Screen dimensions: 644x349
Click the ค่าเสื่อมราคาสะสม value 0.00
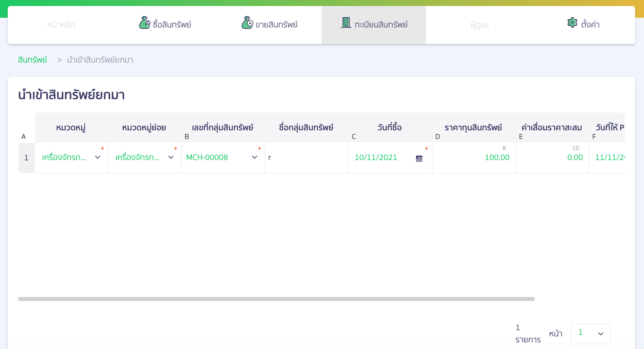click(x=575, y=157)
